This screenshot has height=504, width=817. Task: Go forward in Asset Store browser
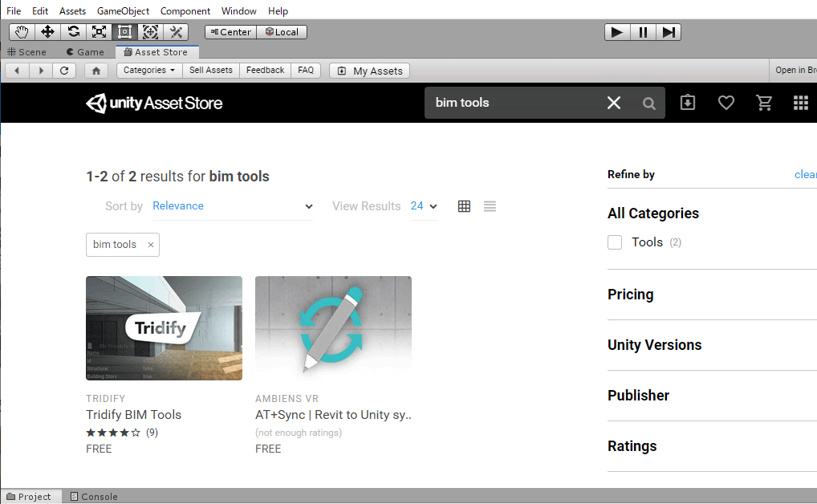pyautogui.click(x=41, y=71)
